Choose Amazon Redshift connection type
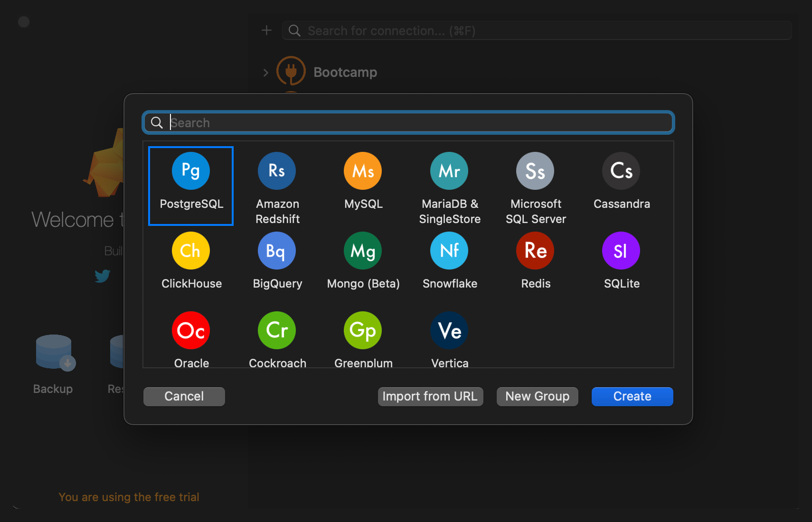 (277, 171)
